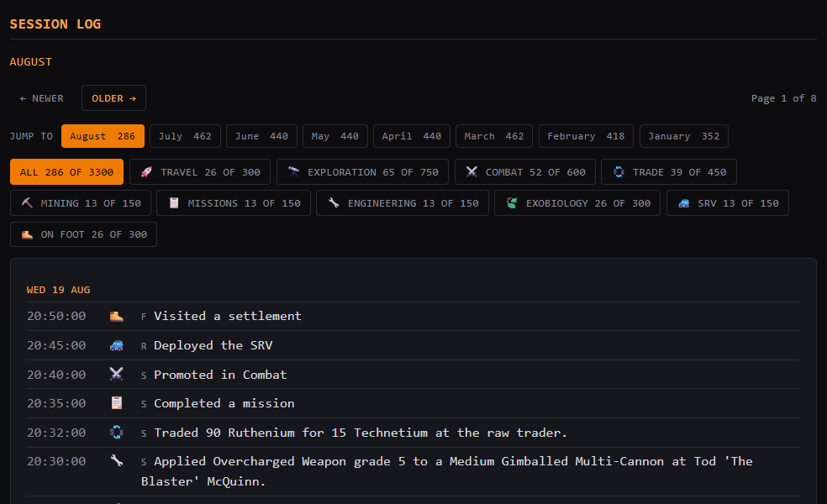827x504 pixels.
Task: Click the wrench icon in Engineering filter
Action: pyautogui.click(x=334, y=203)
